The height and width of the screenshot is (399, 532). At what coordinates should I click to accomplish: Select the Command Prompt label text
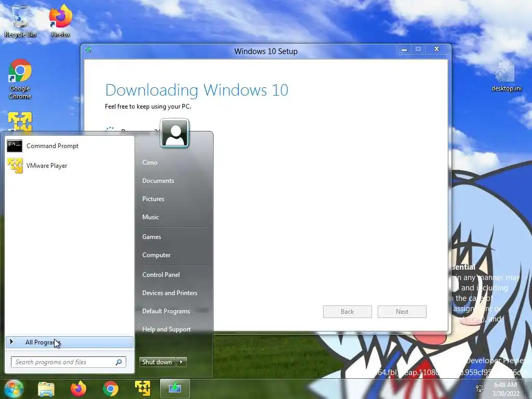(52, 146)
